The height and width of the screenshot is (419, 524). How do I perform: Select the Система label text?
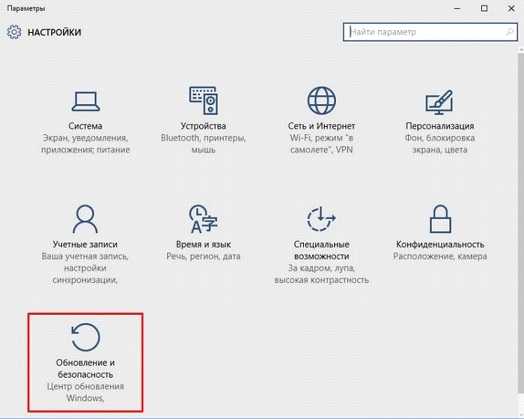click(x=85, y=126)
